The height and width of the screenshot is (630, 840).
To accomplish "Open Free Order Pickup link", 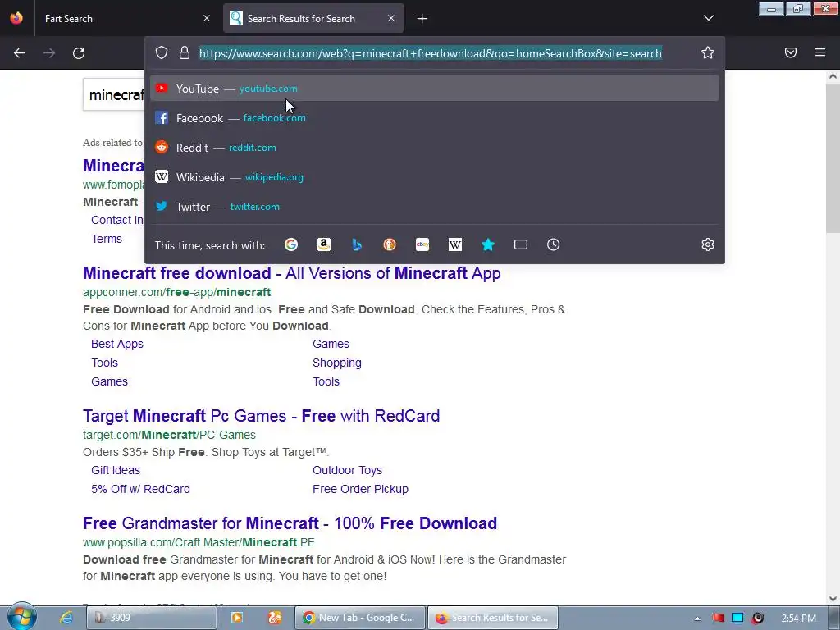I will pyautogui.click(x=360, y=489).
